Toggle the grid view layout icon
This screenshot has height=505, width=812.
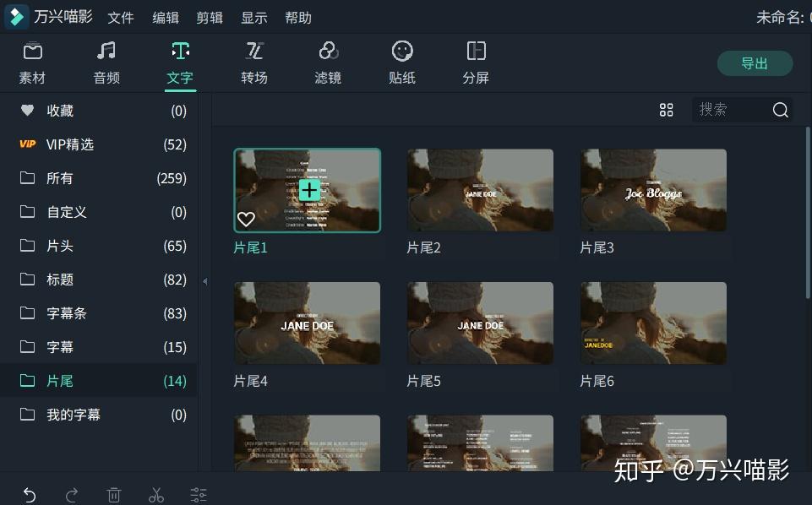click(x=666, y=110)
